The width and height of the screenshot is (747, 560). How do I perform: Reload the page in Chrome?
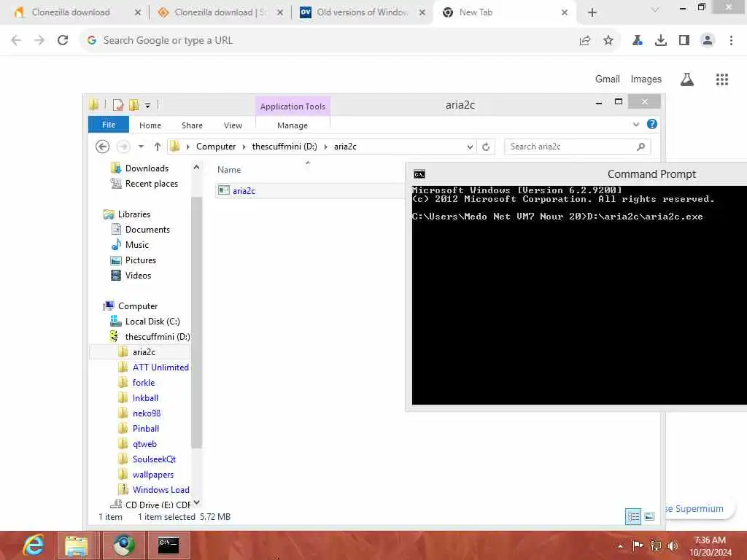click(x=63, y=41)
